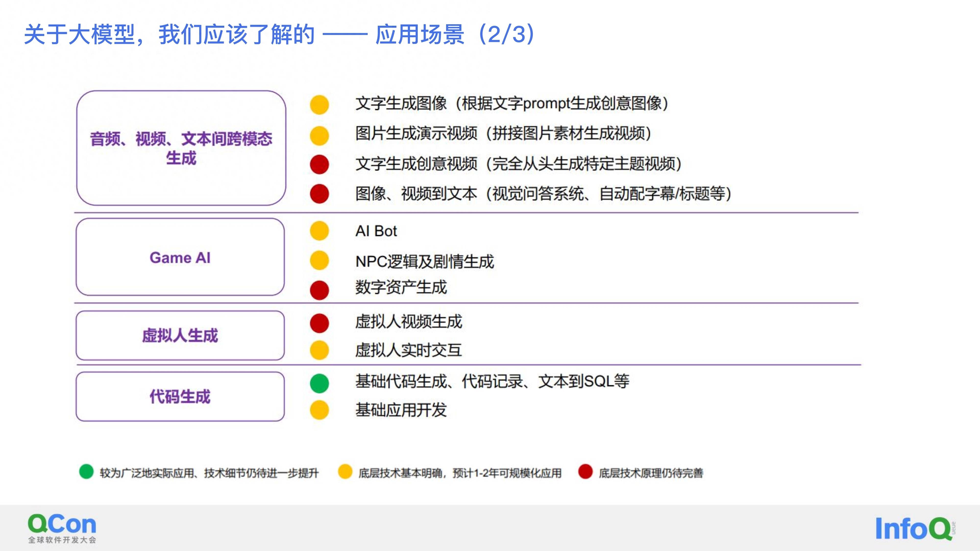Image resolution: width=980 pixels, height=551 pixels.
Task: Click yellow dot beside 基础应用开发
Action: pyautogui.click(x=319, y=410)
